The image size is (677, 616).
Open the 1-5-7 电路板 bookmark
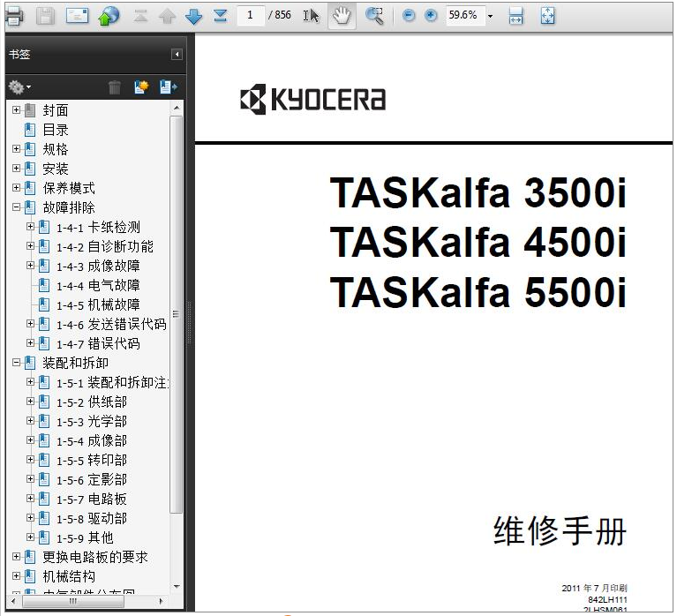click(x=92, y=499)
